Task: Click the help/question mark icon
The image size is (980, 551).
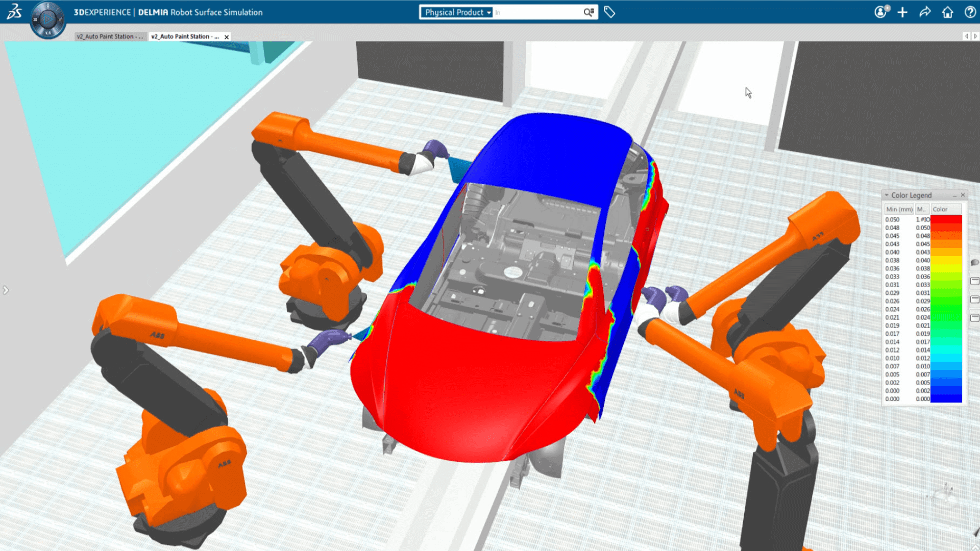Action: [x=968, y=12]
